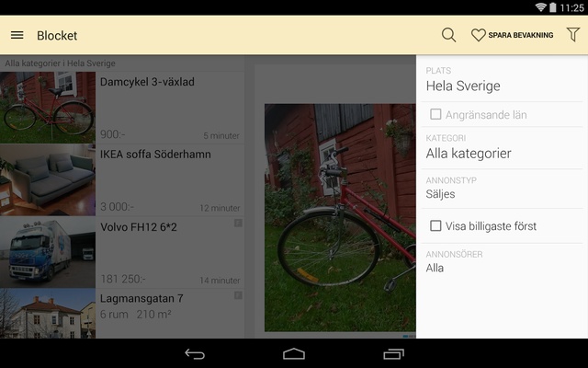Click the 900:- price text
Screen dimensions: 588x368
112,134
